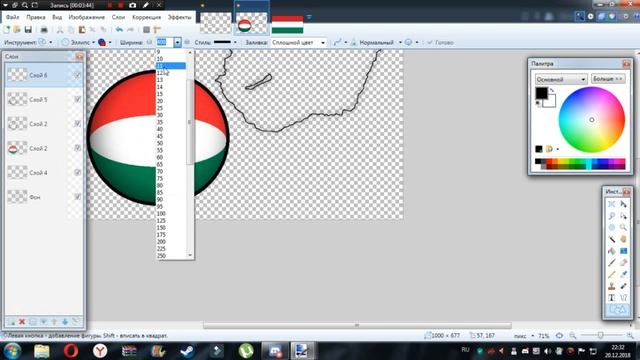Toggle visibility of Слой 4 layer

[x=78, y=173]
